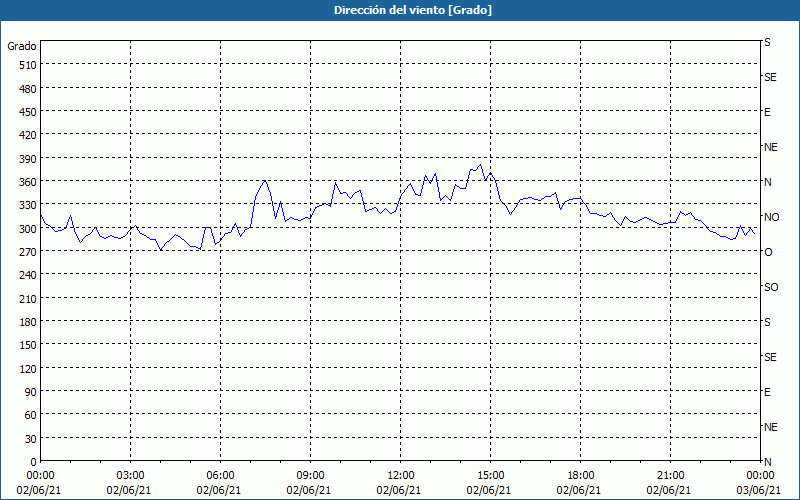The height and width of the screenshot is (500, 800).
Task: Select the 480 value on the degree axis
Action: coord(29,89)
